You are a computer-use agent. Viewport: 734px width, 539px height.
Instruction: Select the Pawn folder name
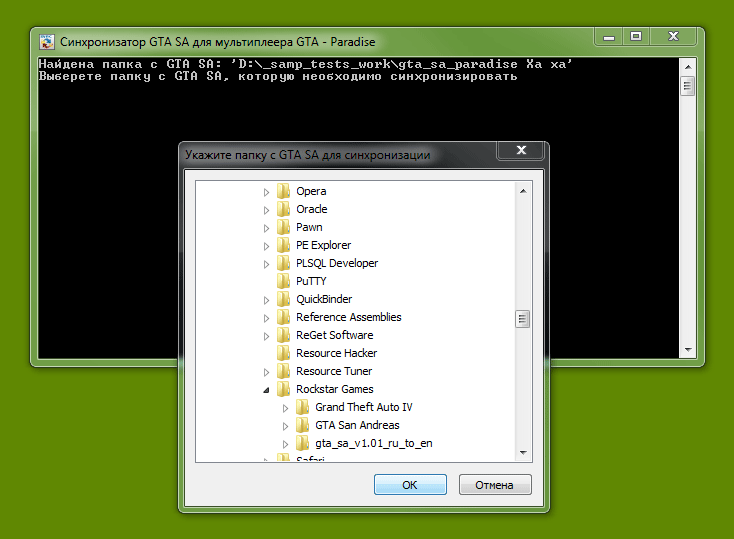tap(309, 227)
